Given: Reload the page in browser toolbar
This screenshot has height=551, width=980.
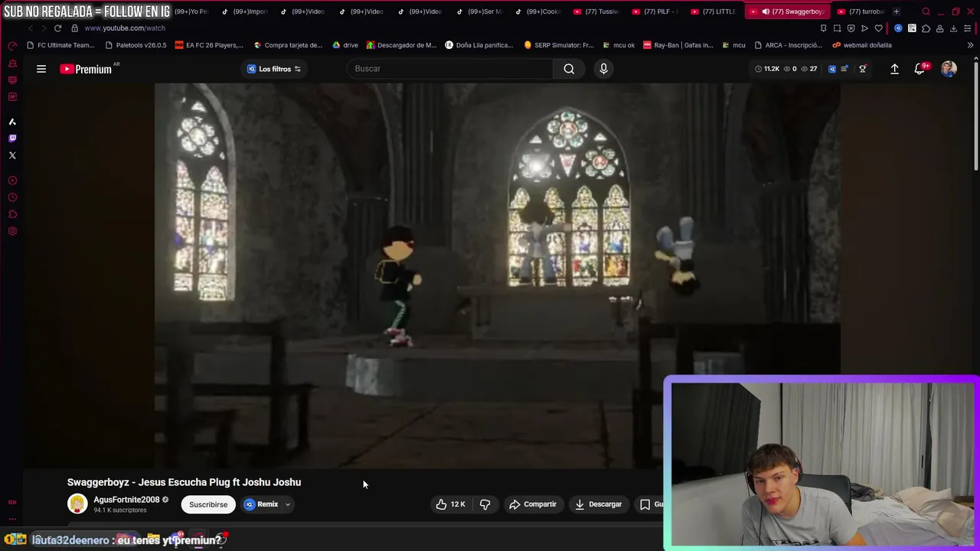Looking at the screenshot, I should [57, 28].
